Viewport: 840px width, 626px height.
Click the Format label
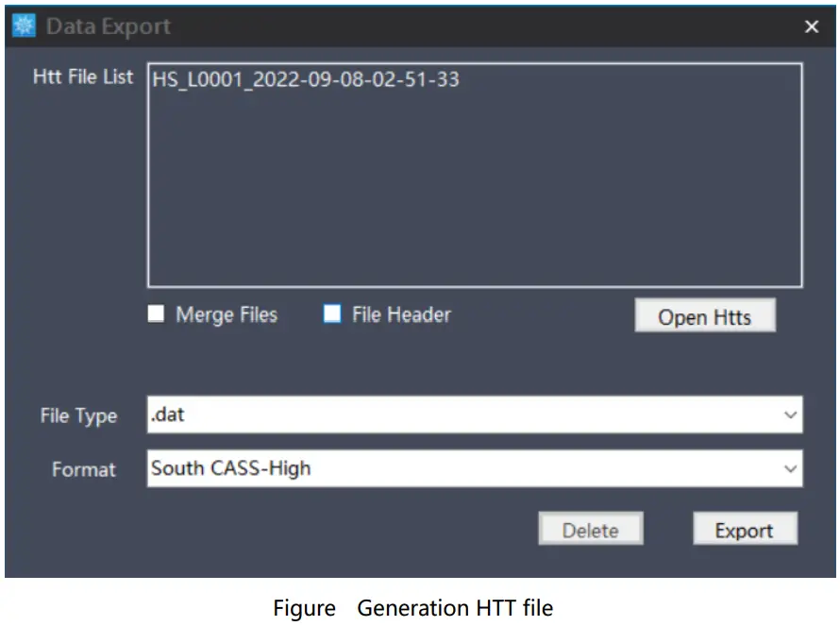[84, 469]
